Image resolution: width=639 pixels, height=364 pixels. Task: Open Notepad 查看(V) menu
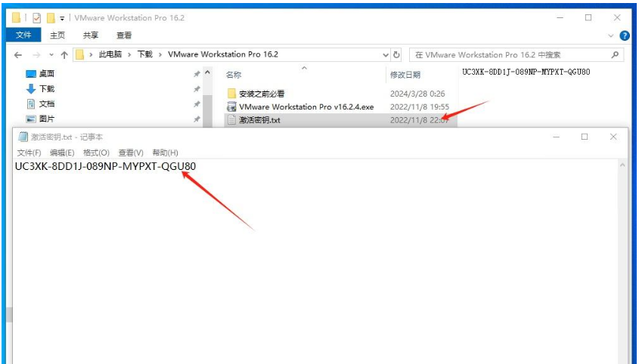click(131, 153)
